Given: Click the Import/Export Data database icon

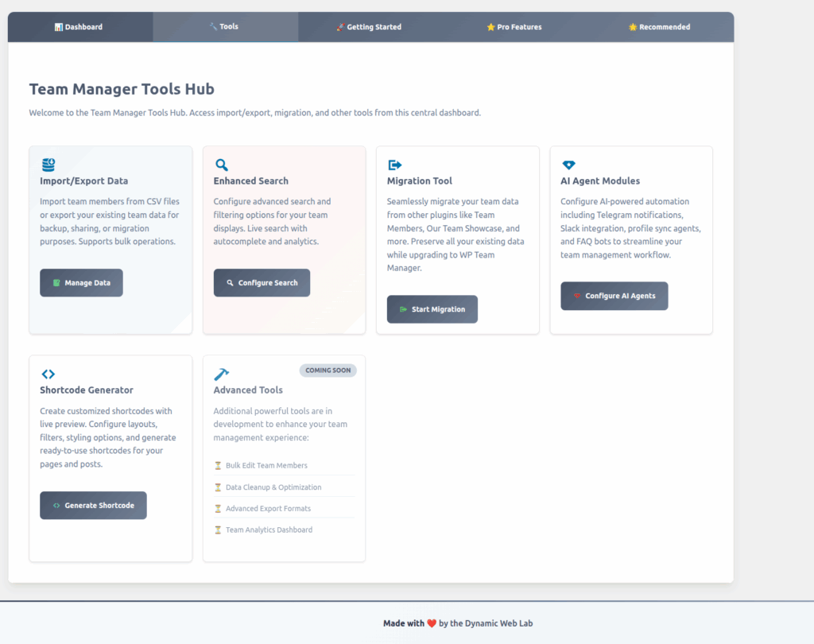Looking at the screenshot, I should (48, 165).
